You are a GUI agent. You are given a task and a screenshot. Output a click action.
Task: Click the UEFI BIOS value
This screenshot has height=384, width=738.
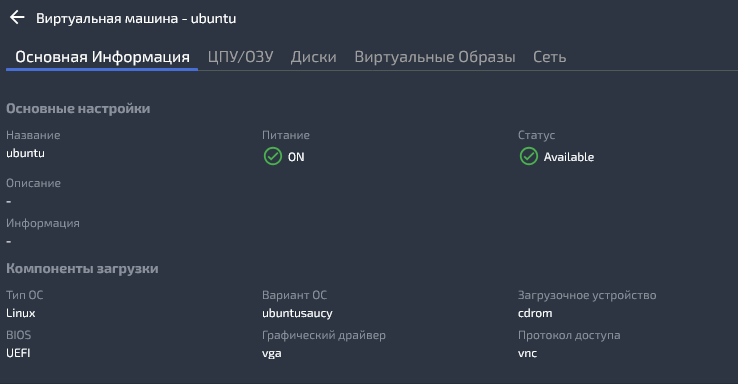click(x=18, y=353)
